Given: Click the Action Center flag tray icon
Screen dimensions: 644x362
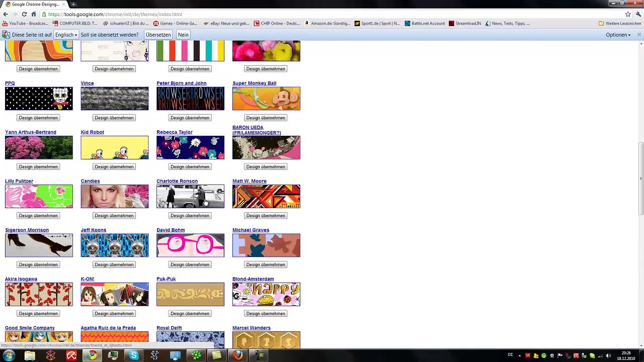Looking at the screenshot, I should coord(560,356).
